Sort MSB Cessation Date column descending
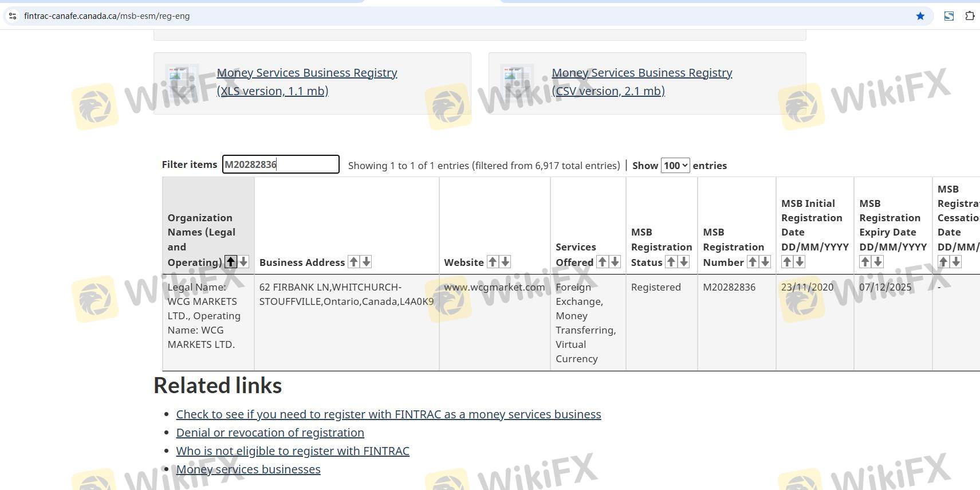 point(956,262)
